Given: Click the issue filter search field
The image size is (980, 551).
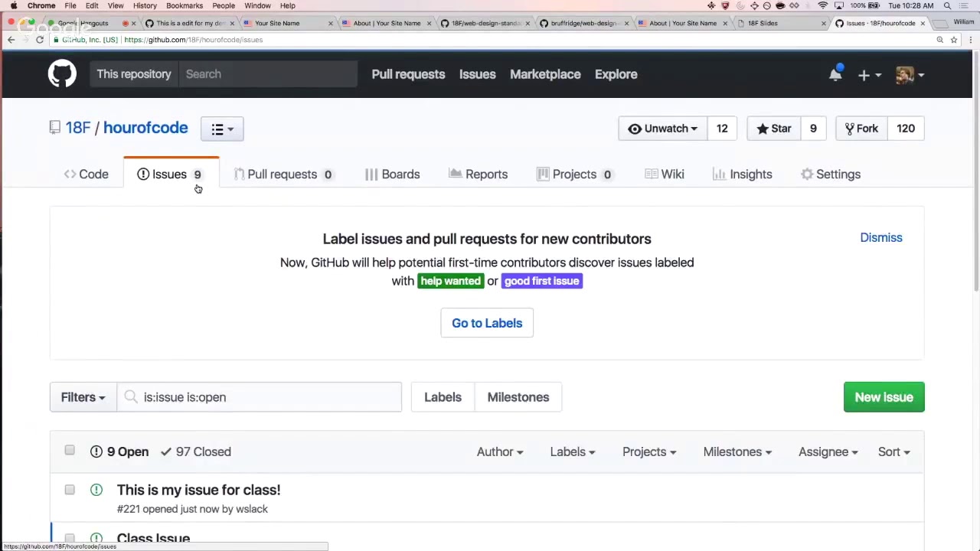Looking at the screenshot, I should click(x=259, y=397).
